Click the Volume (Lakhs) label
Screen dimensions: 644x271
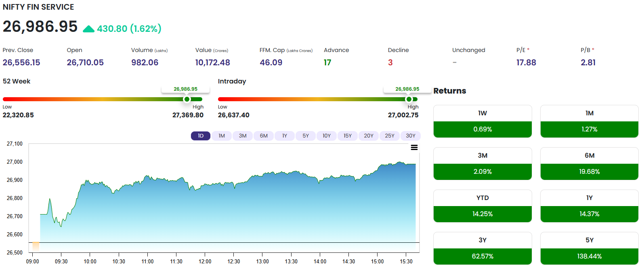click(x=149, y=50)
